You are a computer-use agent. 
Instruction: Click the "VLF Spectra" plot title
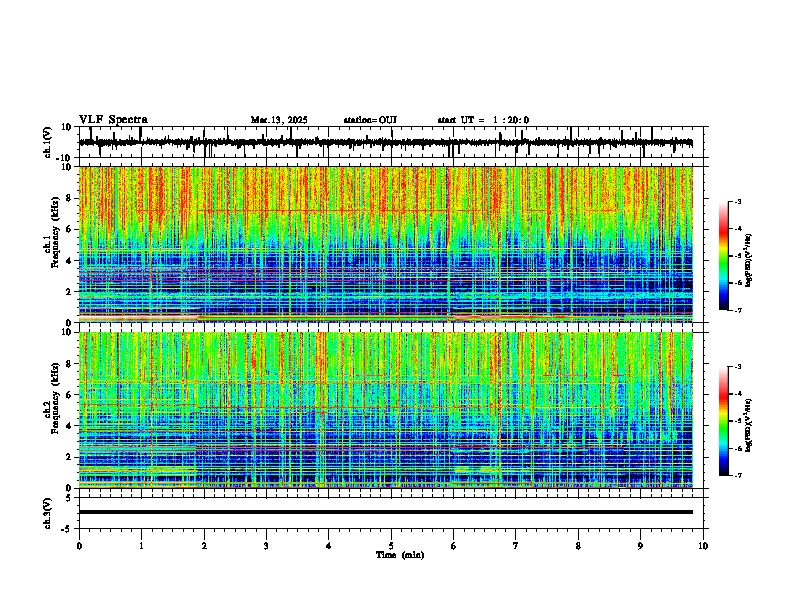(x=113, y=119)
